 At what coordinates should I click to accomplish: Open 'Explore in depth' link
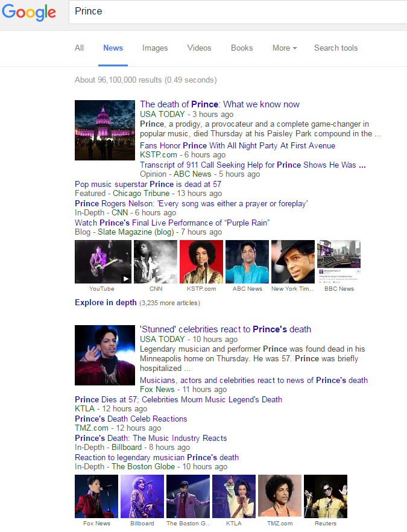106,302
